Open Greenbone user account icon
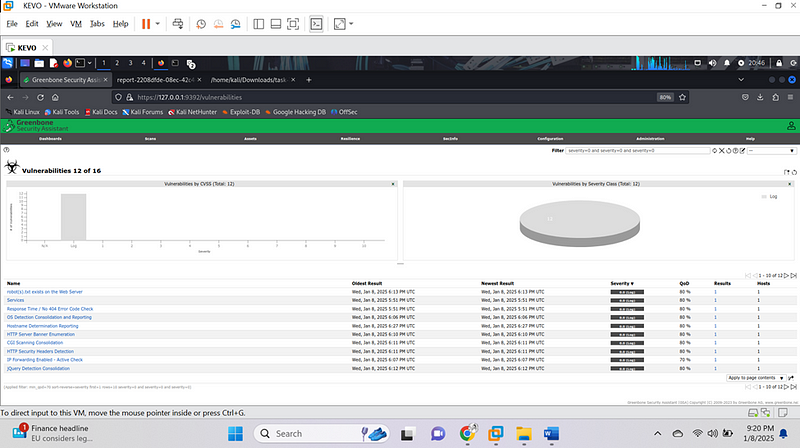This screenshot has width=800, height=448. (791, 126)
